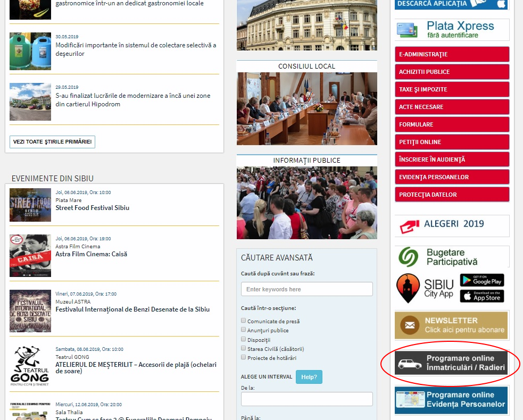The width and height of the screenshot is (523, 420).
Task: Select ACTE NECESARE from the sidebar
Action: [451, 106]
